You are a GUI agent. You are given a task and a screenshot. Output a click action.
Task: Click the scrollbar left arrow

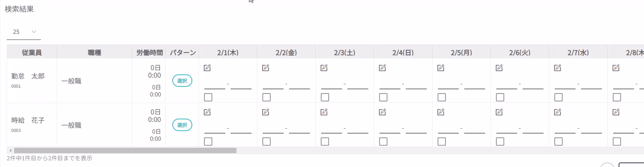tap(10, 150)
